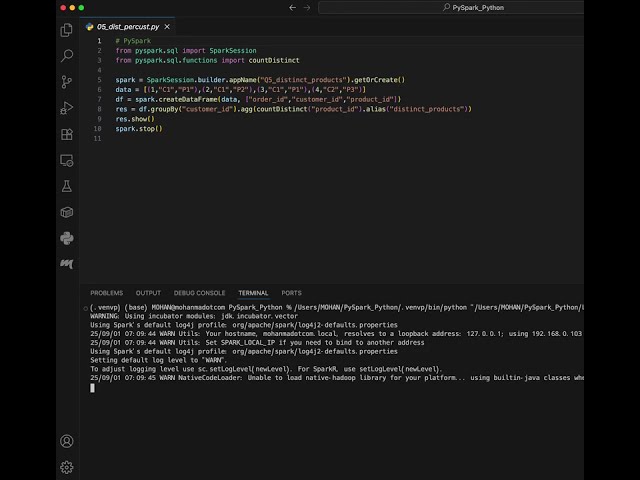Open the Extensions view
Screen dimensions: 640x480
point(67,134)
